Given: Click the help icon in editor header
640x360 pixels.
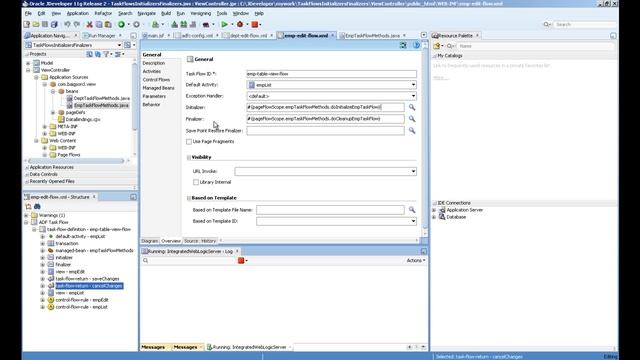Looking at the screenshot, I should [x=416, y=45].
